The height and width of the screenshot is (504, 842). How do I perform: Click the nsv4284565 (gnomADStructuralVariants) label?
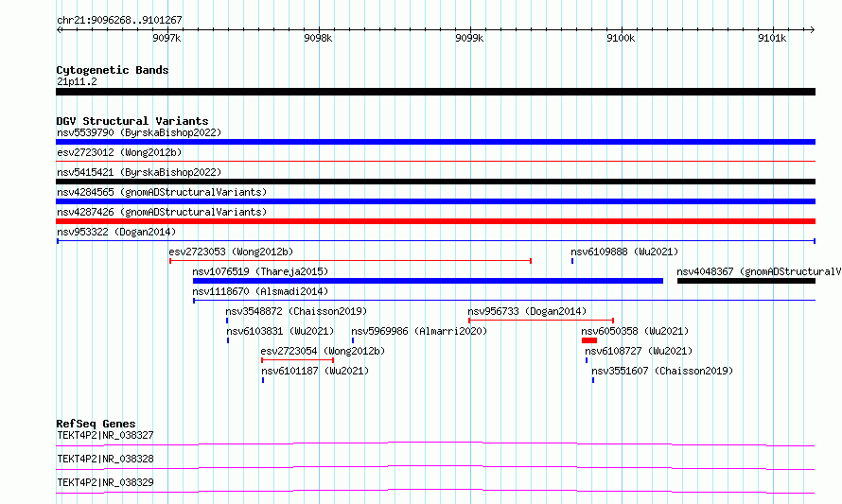(162, 192)
